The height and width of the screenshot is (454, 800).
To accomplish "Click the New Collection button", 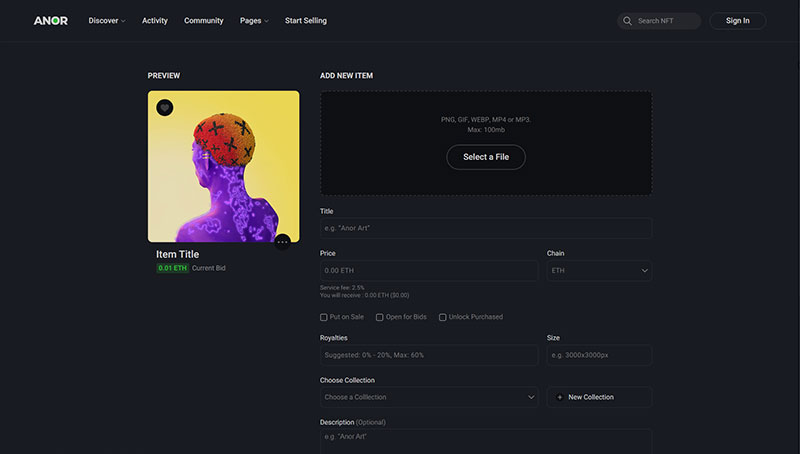I will 599,397.
